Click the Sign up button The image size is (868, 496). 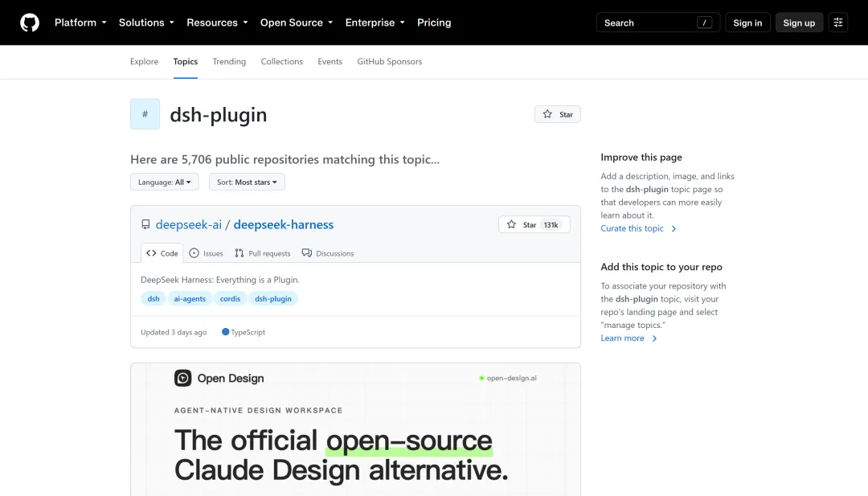tap(799, 23)
